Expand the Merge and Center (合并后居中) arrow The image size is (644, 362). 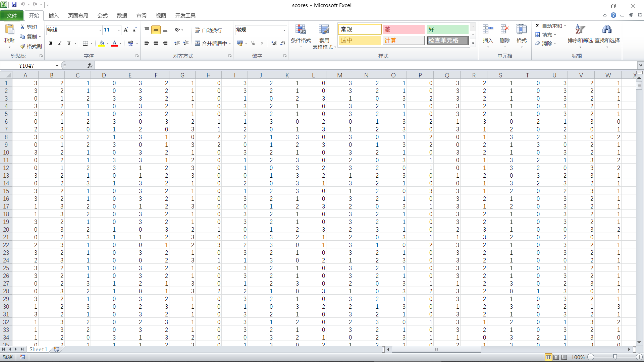tap(230, 44)
